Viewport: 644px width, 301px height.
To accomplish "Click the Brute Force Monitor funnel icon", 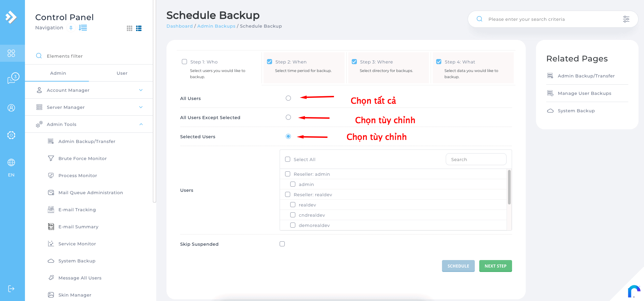I will (x=51, y=158).
